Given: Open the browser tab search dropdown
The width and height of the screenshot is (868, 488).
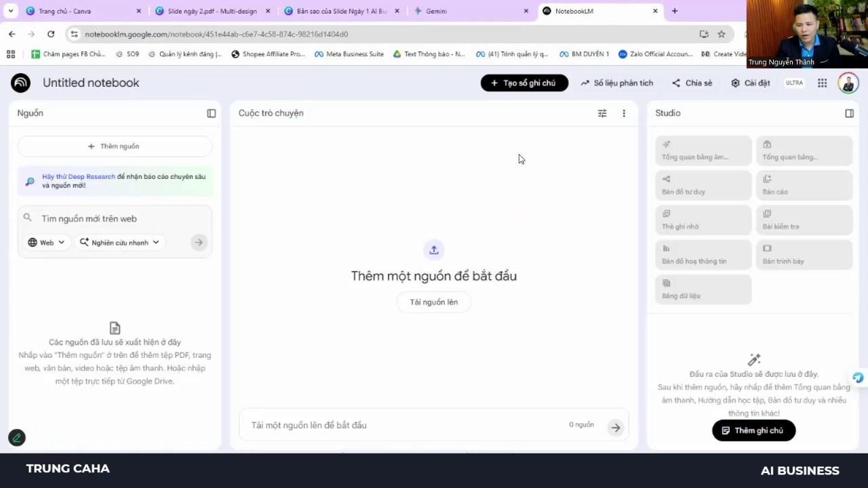Looking at the screenshot, I should coord(11,11).
